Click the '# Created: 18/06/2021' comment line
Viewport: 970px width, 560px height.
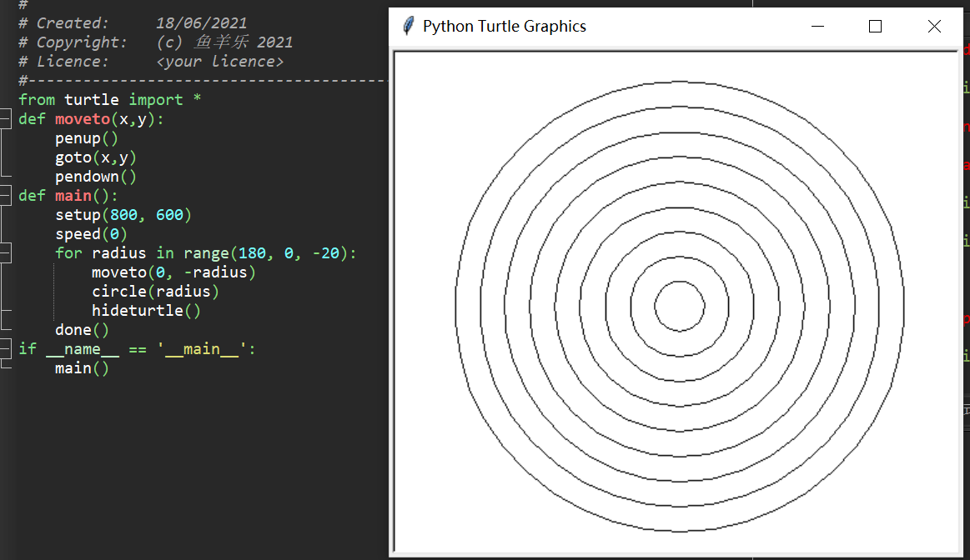pos(133,22)
